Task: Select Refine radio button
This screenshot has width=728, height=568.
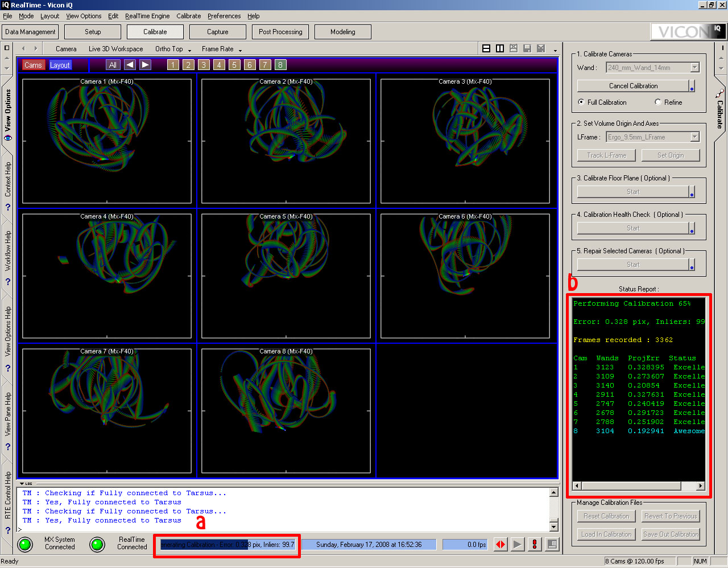Action: pyautogui.click(x=658, y=102)
